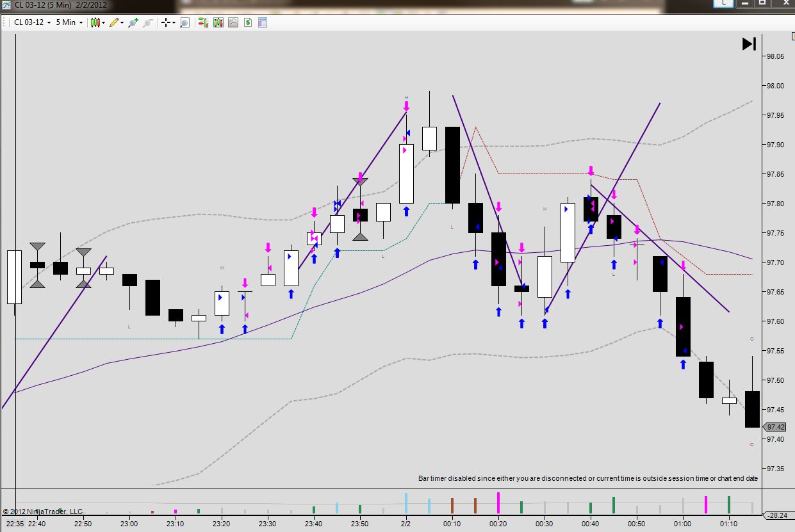Click the L link button in title bar
The image size is (795, 532).
(724, 3)
